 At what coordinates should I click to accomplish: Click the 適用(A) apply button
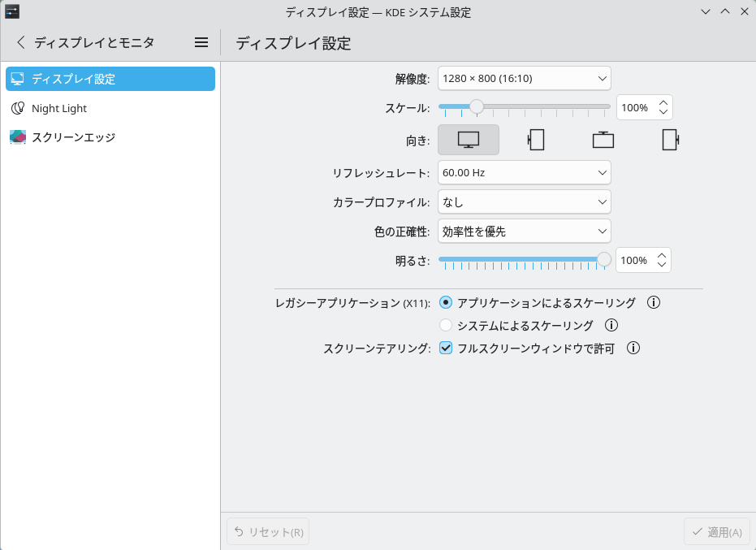point(717,532)
